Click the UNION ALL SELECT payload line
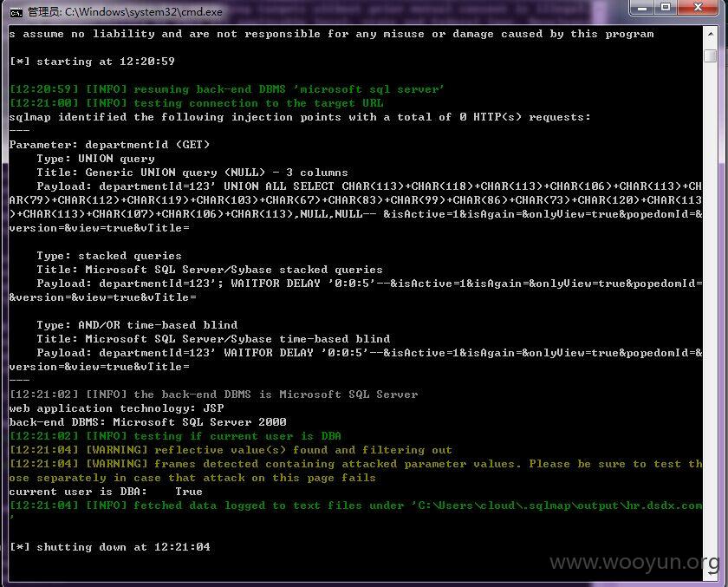The height and width of the screenshot is (587, 728). tap(355, 207)
